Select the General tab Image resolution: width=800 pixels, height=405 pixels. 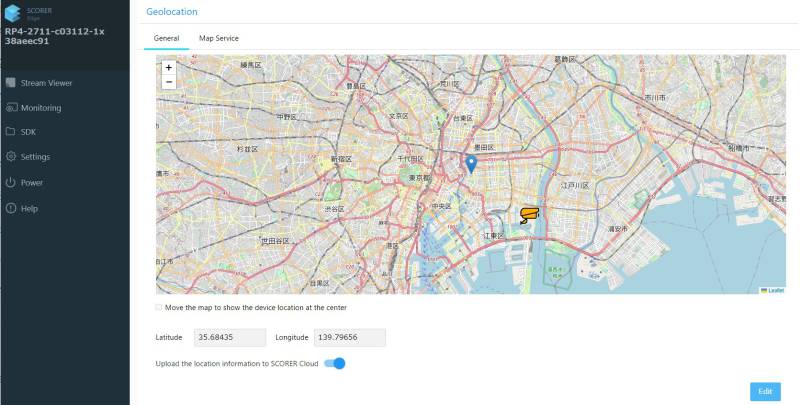(166, 38)
